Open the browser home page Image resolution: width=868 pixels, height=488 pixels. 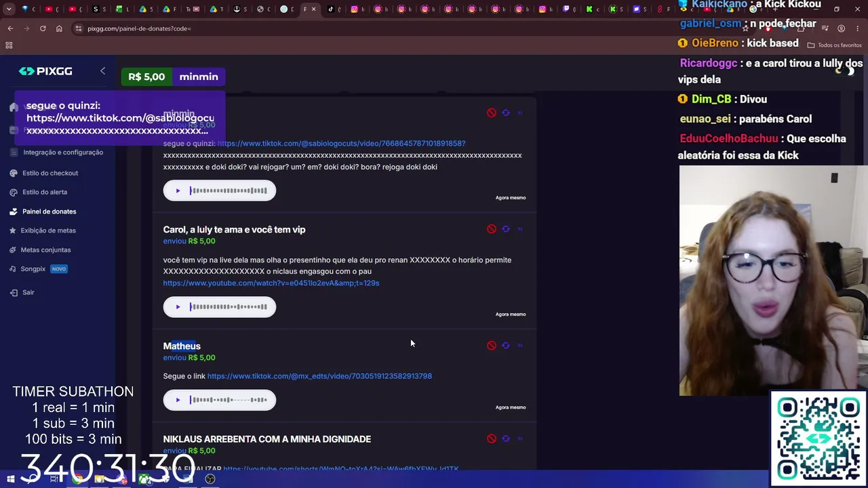59,28
